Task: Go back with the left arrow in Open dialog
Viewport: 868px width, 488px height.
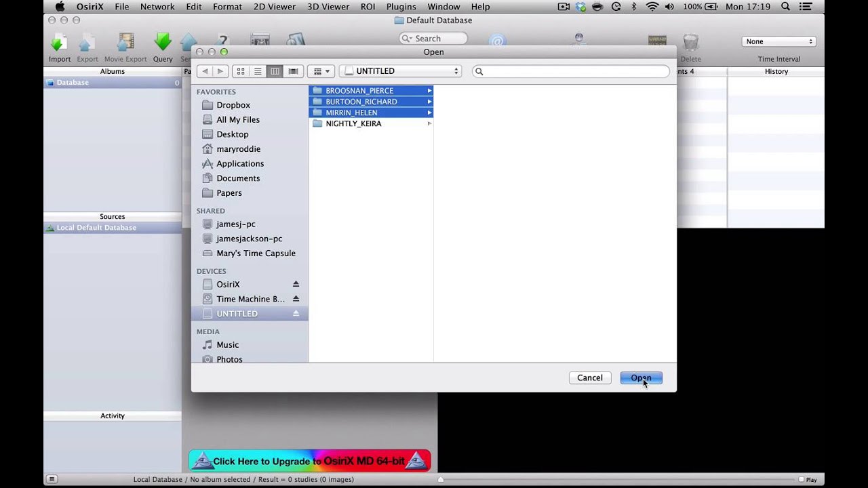Action: coord(205,71)
